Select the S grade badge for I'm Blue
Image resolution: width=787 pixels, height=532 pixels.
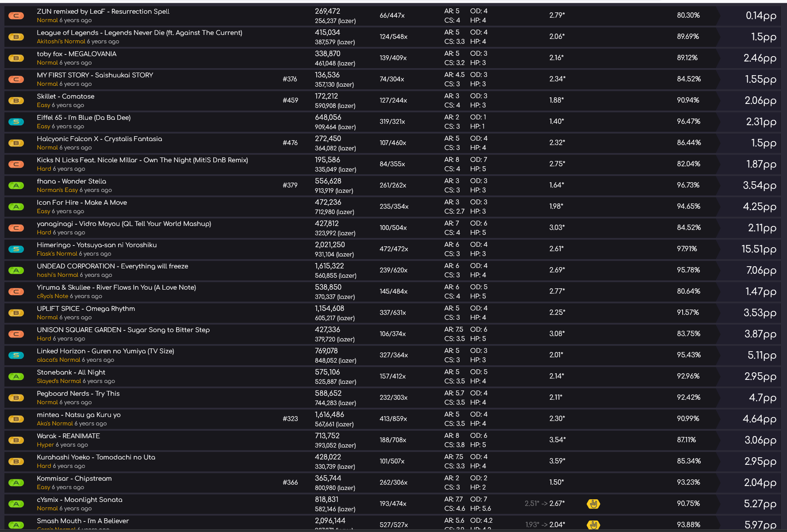(16, 122)
